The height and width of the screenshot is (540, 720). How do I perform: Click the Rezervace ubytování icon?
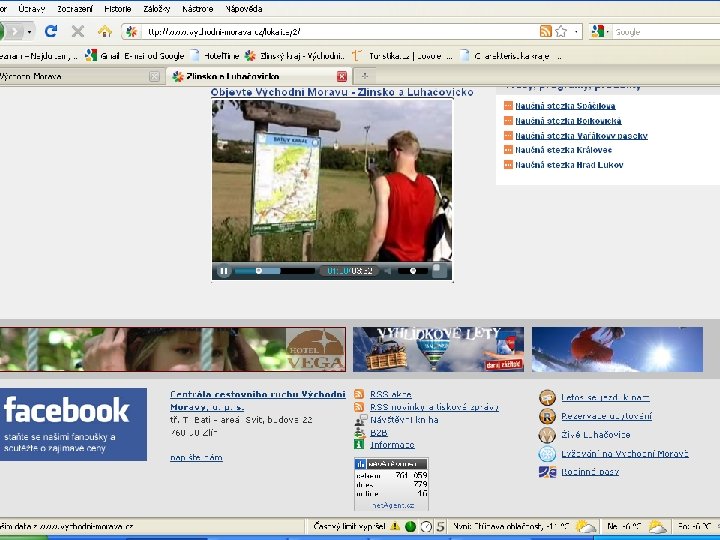coord(547,416)
